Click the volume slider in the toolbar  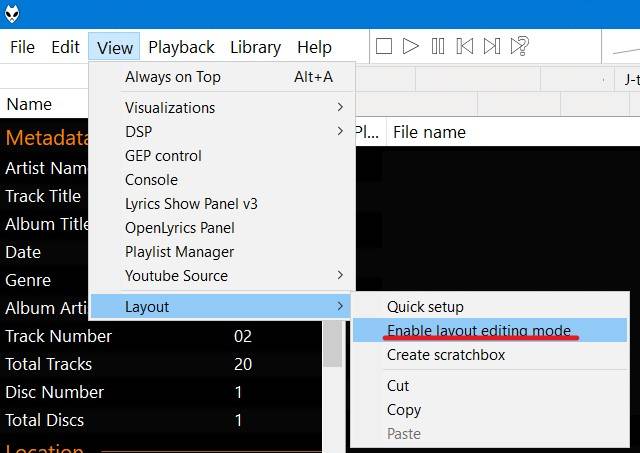[x=626, y=50]
